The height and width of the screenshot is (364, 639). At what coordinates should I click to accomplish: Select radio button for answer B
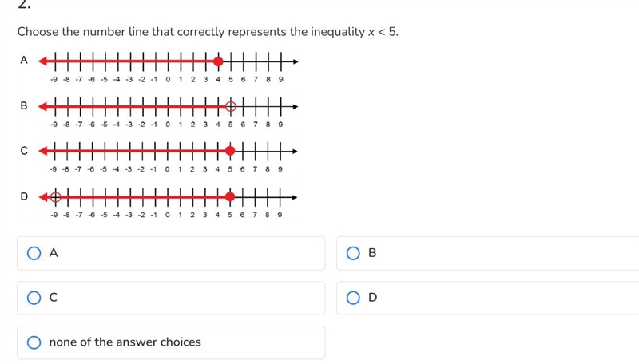point(353,253)
